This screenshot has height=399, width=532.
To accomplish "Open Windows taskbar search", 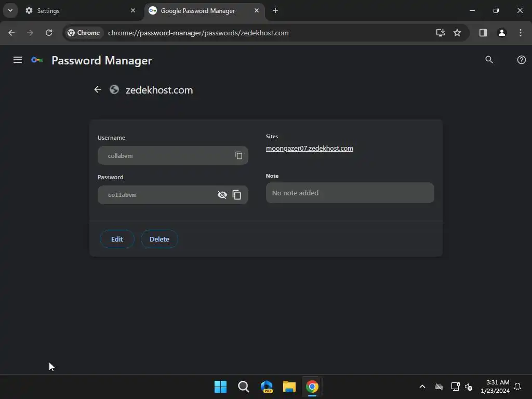I will tap(243, 387).
